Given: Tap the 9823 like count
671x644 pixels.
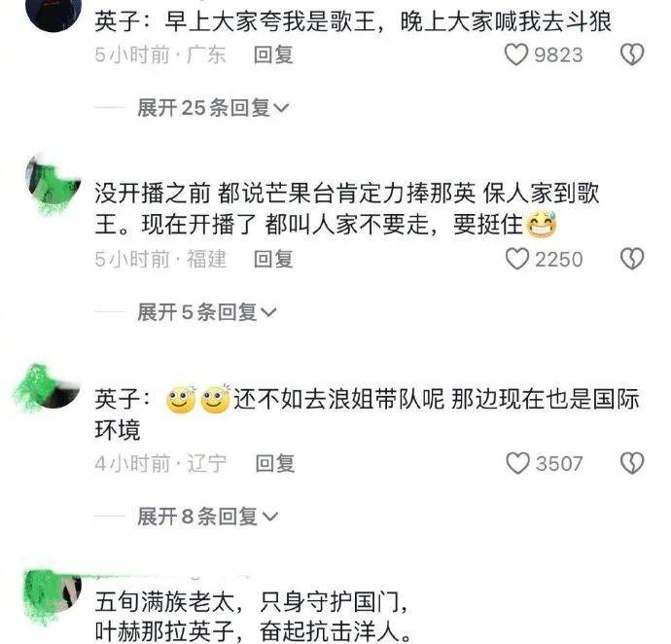Looking at the screenshot, I should pyautogui.click(x=558, y=54).
